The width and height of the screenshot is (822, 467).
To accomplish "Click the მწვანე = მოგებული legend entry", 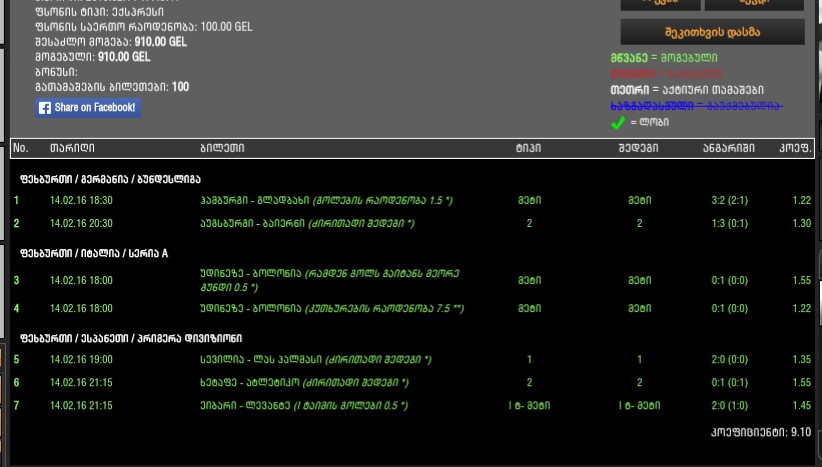I will [664, 58].
